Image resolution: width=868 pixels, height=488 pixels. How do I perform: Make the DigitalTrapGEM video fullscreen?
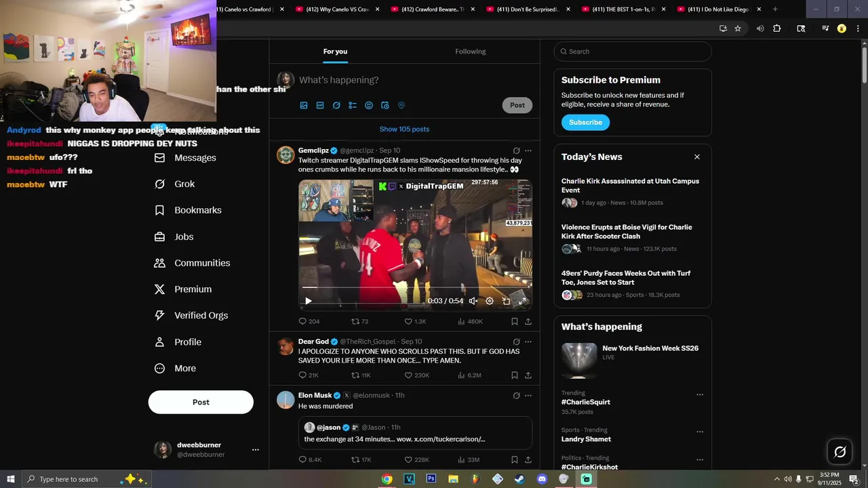[522, 301]
